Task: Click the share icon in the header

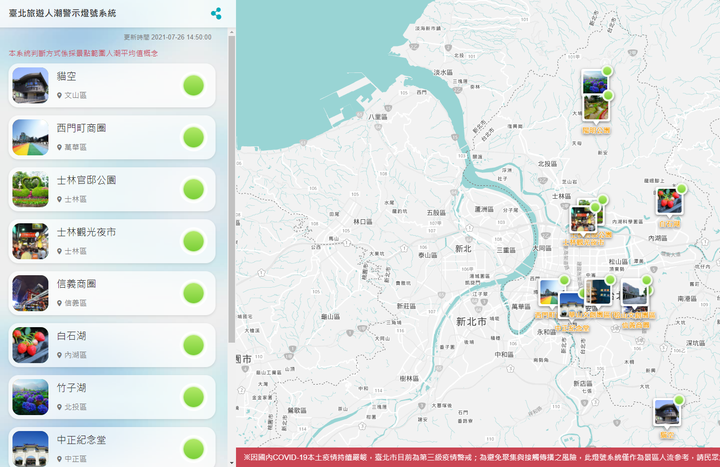Action: [216, 14]
